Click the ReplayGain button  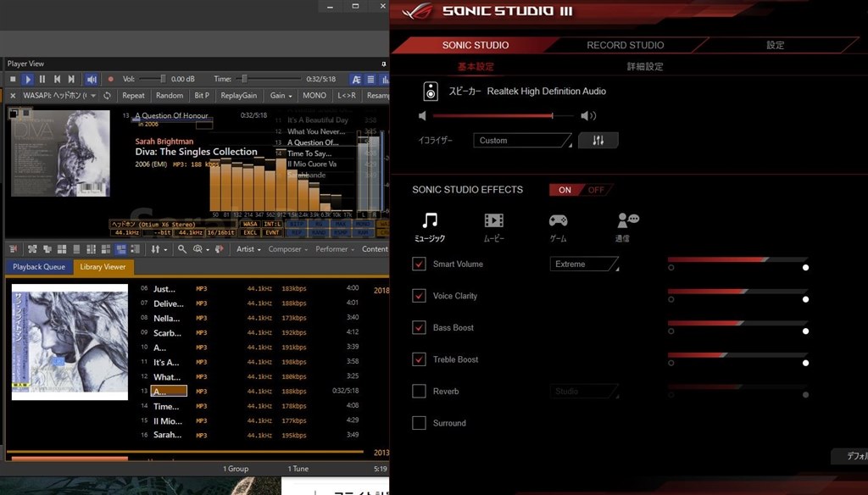point(238,95)
